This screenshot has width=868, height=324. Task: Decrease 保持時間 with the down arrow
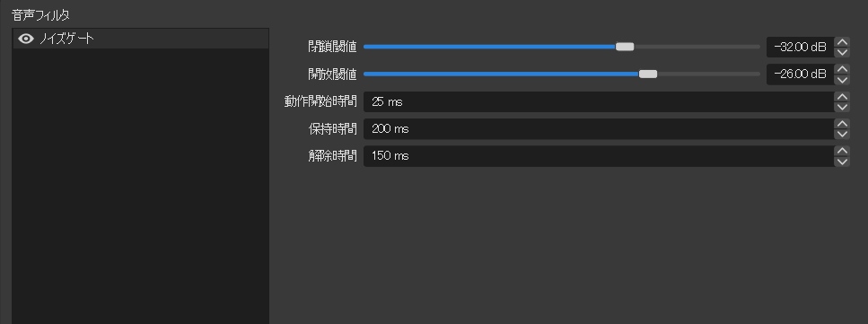842,134
